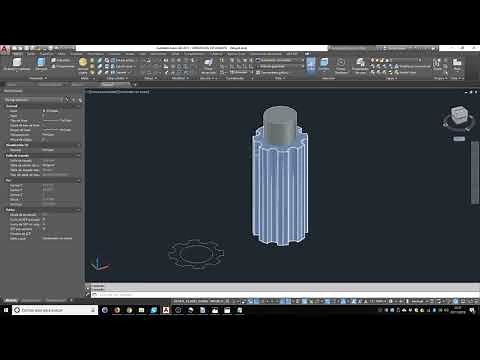Screen dimensions: 480x360
Task: Click the Windows taskbar search box
Action: [x=55, y=310]
